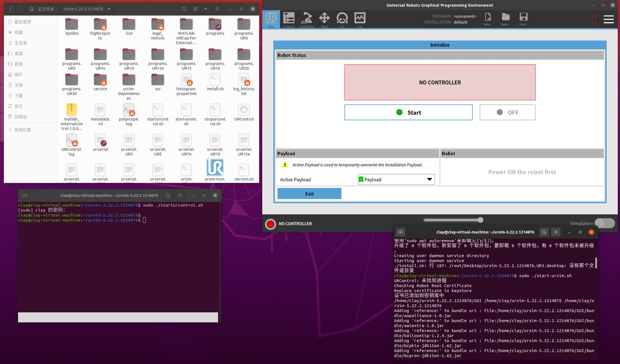Screen dimensions: 620x364
Task: Click the speed slider handle
Action: coord(480,220)
